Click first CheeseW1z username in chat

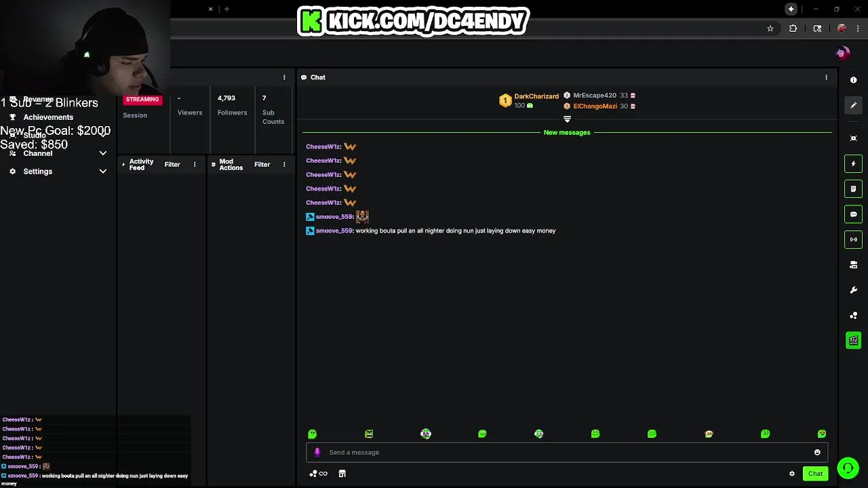323,147
